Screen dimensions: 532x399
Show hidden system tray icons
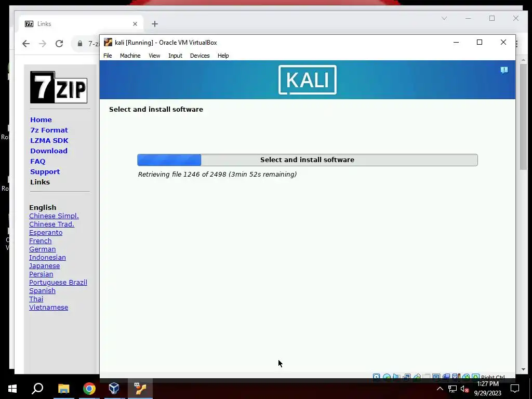click(440, 389)
